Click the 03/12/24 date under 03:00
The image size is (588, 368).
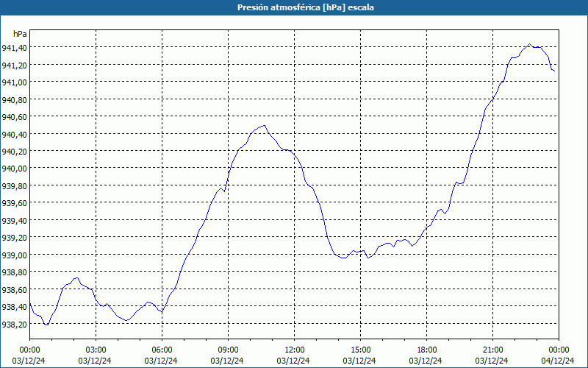(95, 361)
